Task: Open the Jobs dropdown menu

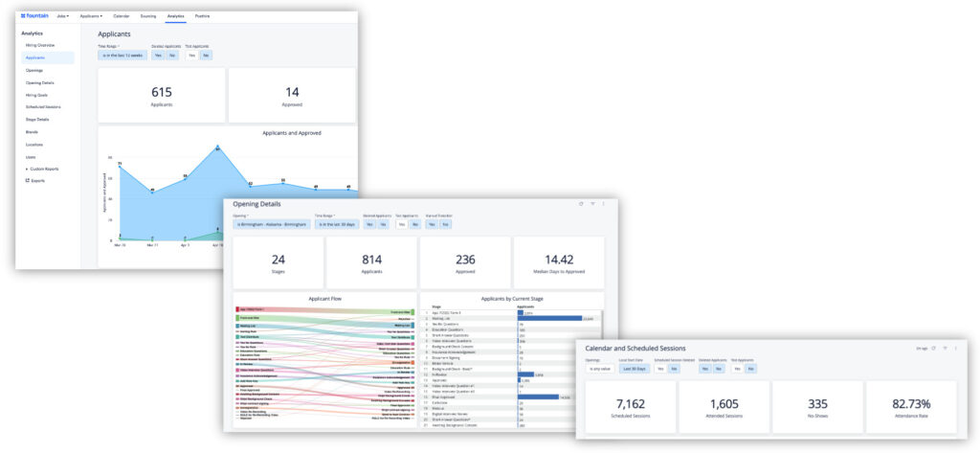Action: (60, 16)
